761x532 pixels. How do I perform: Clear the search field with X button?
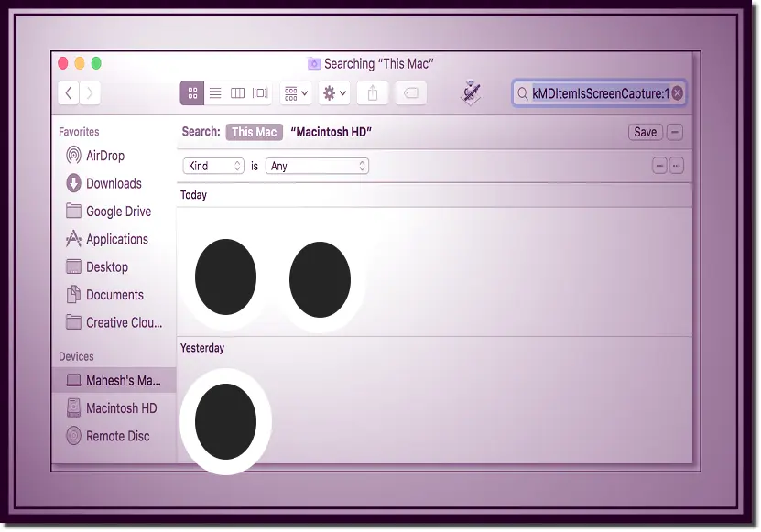(x=677, y=93)
